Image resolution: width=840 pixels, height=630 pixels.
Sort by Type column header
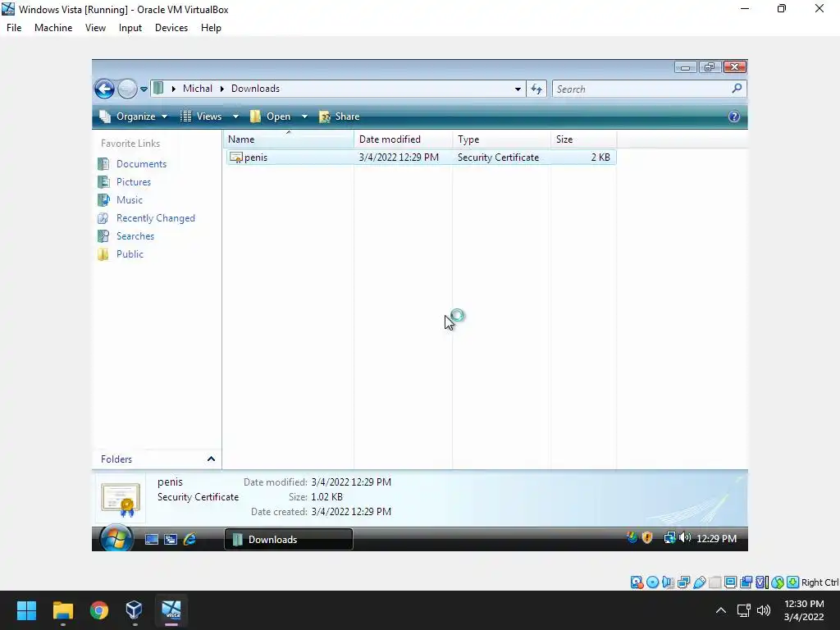click(501, 139)
